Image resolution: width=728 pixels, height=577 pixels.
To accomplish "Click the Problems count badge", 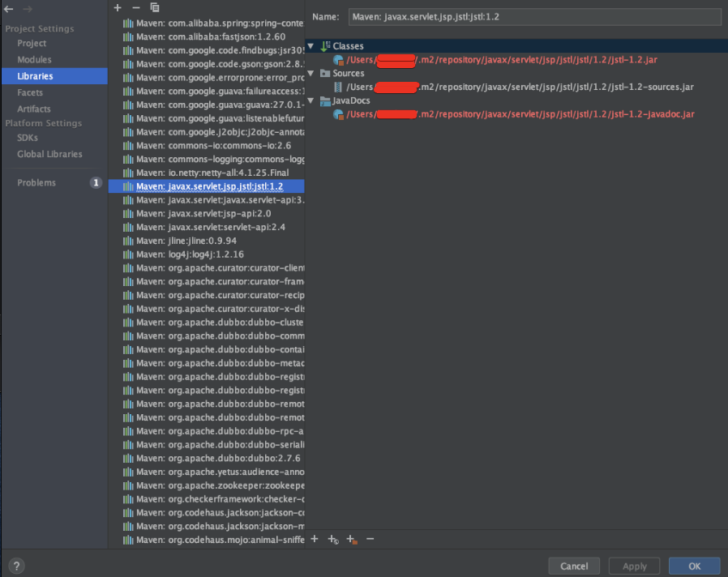I will tap(96, 183).
